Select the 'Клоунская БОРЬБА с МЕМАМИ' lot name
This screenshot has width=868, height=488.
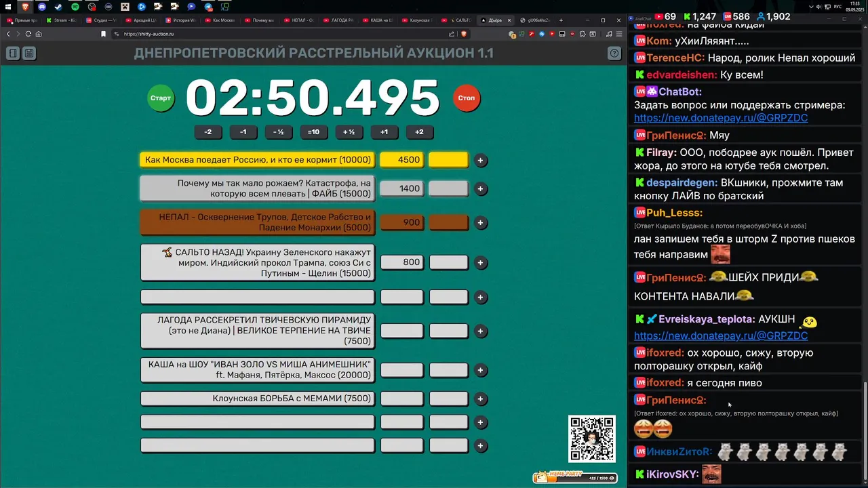click(x=258, y=399)
